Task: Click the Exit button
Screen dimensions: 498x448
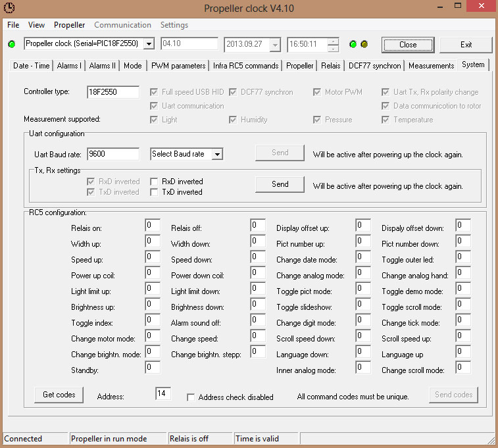Action: coord(466,45)
